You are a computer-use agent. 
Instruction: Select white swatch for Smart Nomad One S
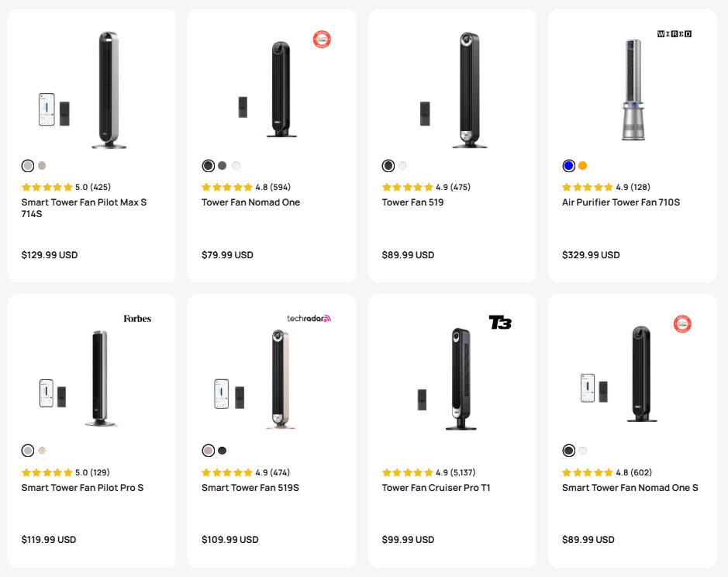coord(583,450)
